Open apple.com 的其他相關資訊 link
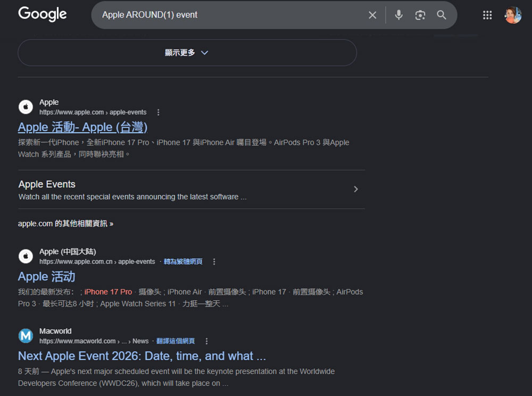532x396 pixels. coord(65,224)
